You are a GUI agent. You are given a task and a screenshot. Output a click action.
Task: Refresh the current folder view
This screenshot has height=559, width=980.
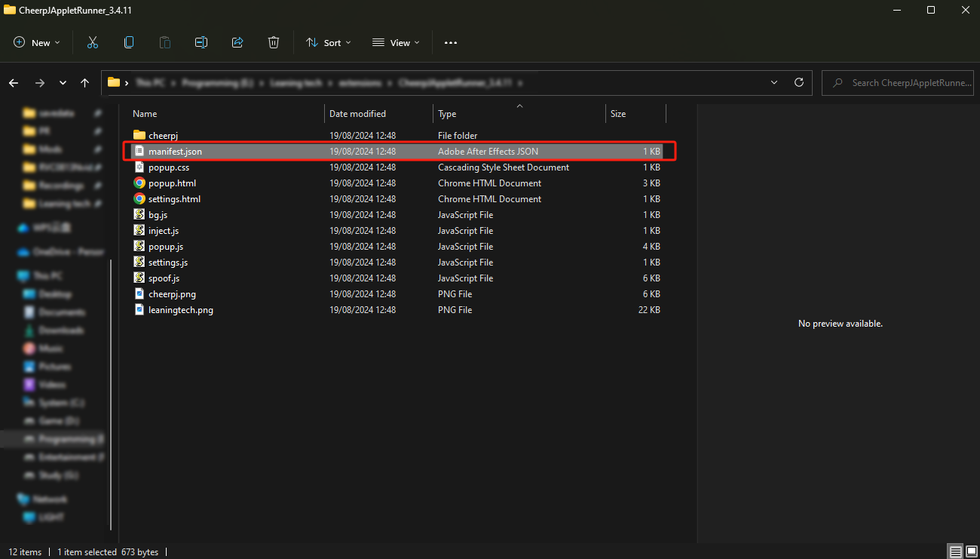(x=799, y=82)
